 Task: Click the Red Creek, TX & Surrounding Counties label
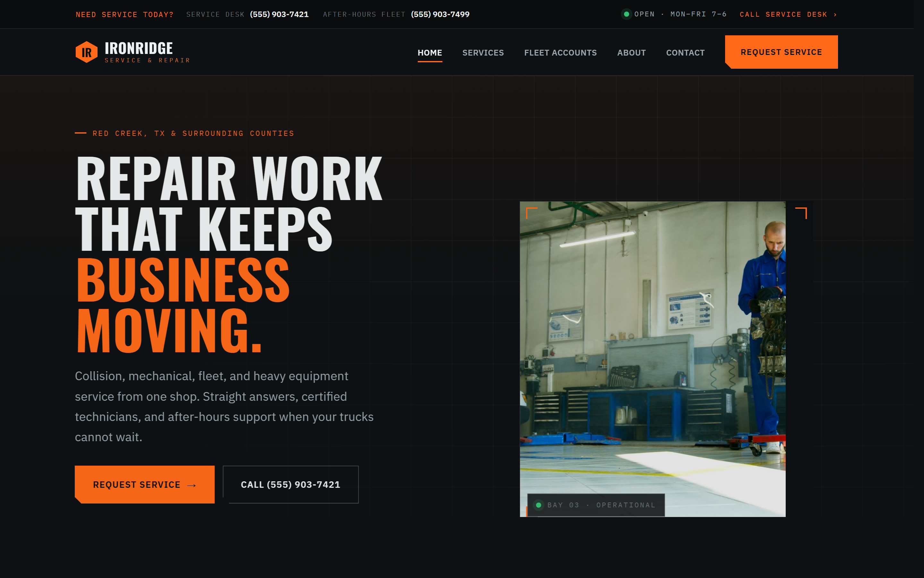pyautogui.click(x=193, y=133)
